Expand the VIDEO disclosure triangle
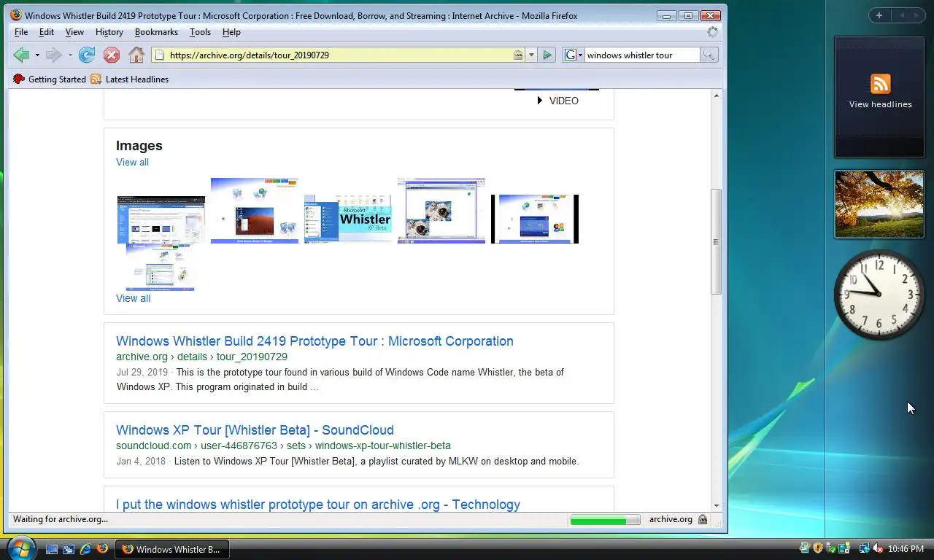The image size is (934, 560). click(x=539, y=101)
